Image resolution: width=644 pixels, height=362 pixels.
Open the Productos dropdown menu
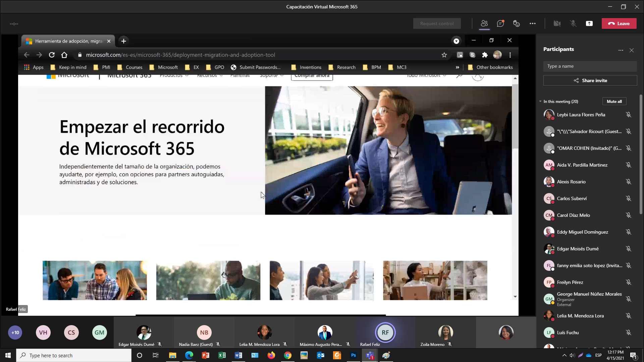tap(173, 75)
